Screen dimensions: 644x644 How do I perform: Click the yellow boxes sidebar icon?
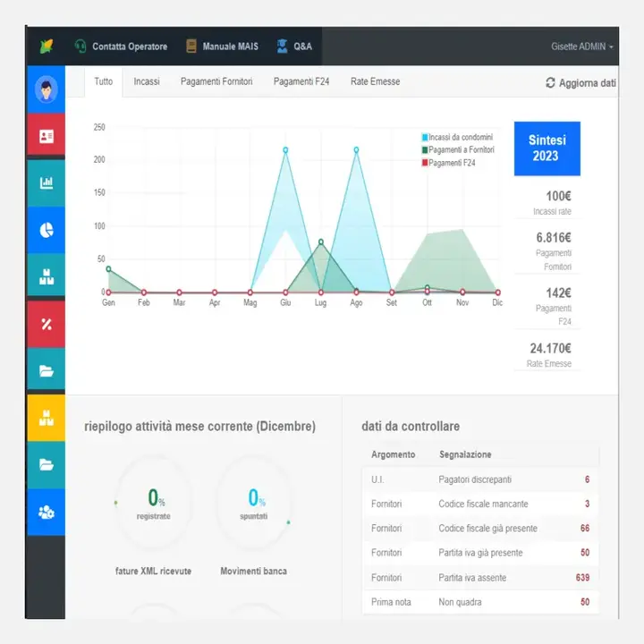pyautogui.click(x=46, y=418)
